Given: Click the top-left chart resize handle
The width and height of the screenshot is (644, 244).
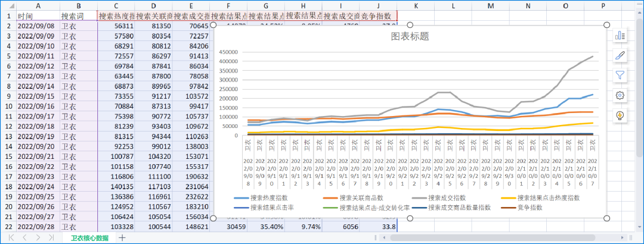Looking at the screenshot, I should pos(213,25).
